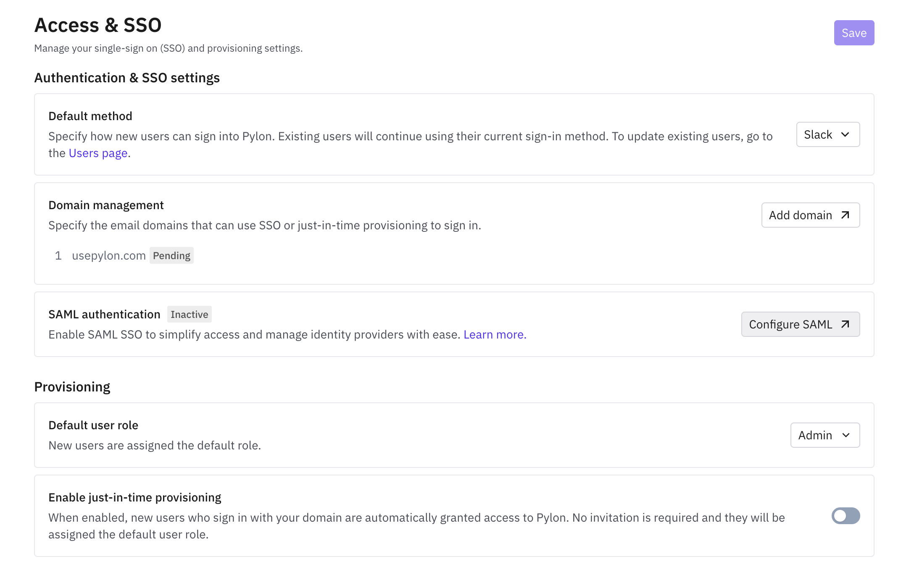Click the Default method card title
The image size is (922, 588).
[90, 116]
